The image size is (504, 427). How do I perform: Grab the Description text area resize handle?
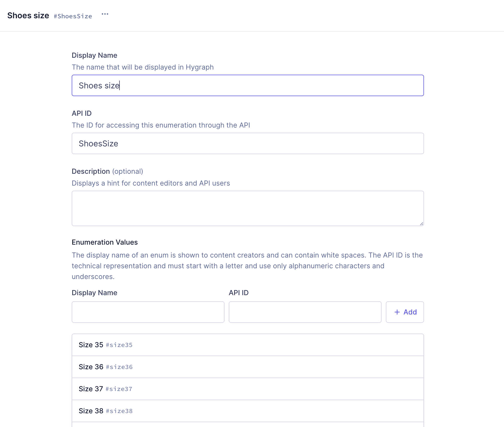(421, 223)
